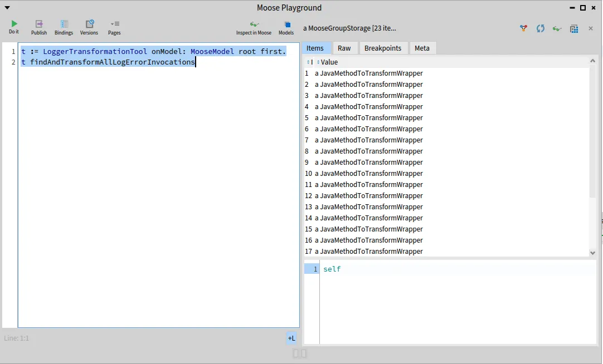
Task: Click scroll down arrow of the items list
Action: (x=592, y=253)
